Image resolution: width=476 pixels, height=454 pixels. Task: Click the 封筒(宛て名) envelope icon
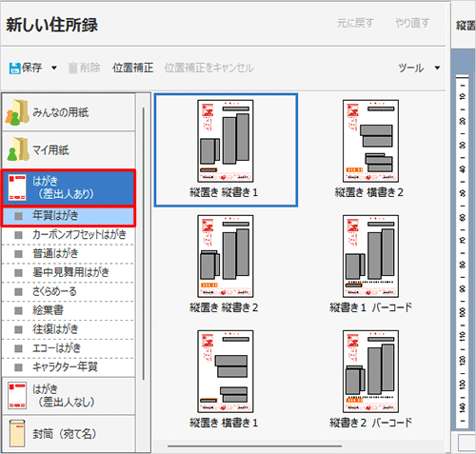pos(17,433)
